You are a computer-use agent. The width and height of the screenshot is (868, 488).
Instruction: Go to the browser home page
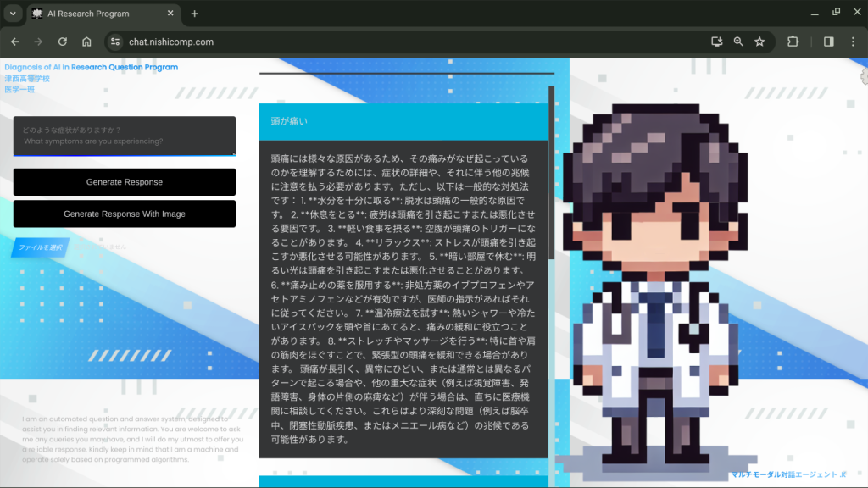(86, 42)
